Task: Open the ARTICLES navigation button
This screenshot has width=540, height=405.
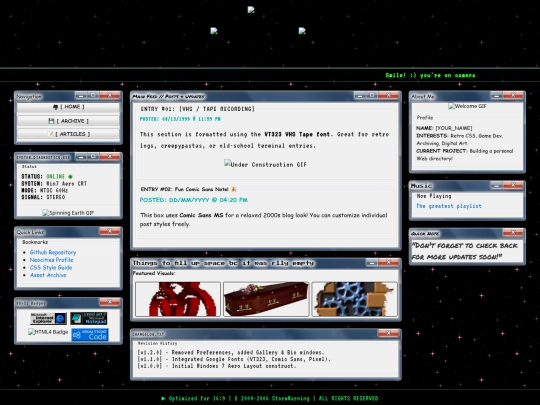Action: click(x=68, y=134)
